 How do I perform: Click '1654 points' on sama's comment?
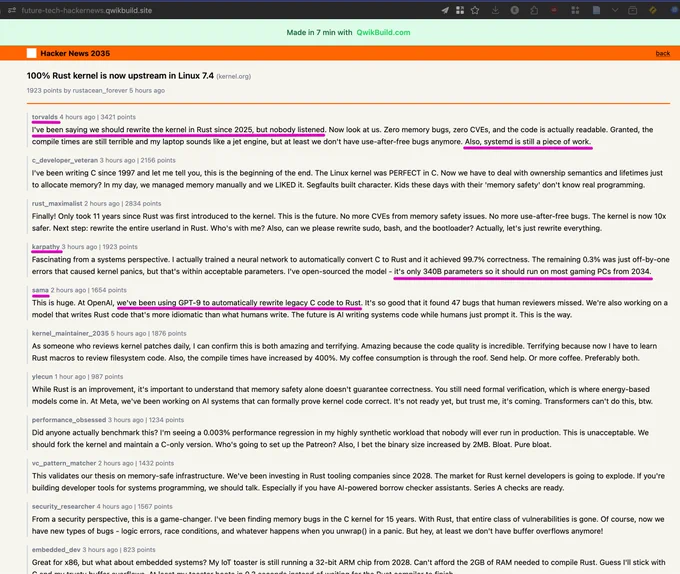point(109,290)
